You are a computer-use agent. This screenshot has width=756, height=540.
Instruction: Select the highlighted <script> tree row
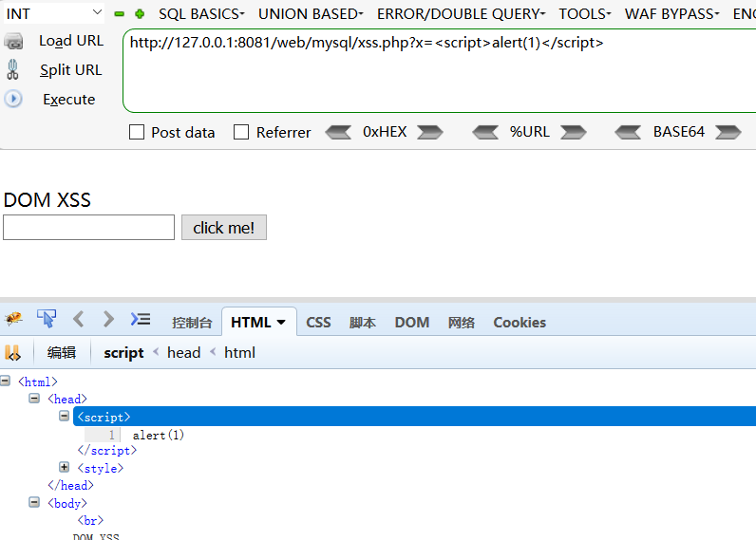click(415, 417)
